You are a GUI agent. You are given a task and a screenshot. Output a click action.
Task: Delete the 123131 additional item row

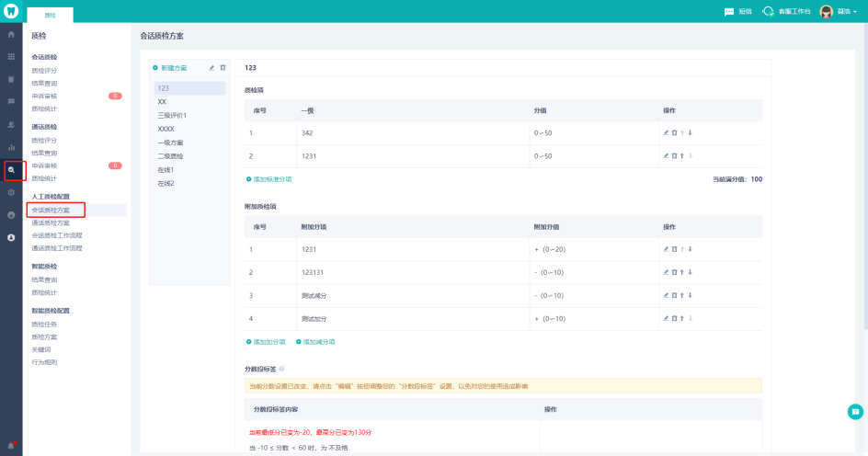(674, 272)
